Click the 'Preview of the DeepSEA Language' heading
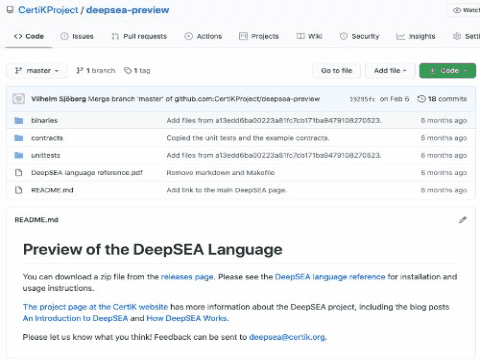This screenshot has width=480, height=360. [x=153, y=249]
